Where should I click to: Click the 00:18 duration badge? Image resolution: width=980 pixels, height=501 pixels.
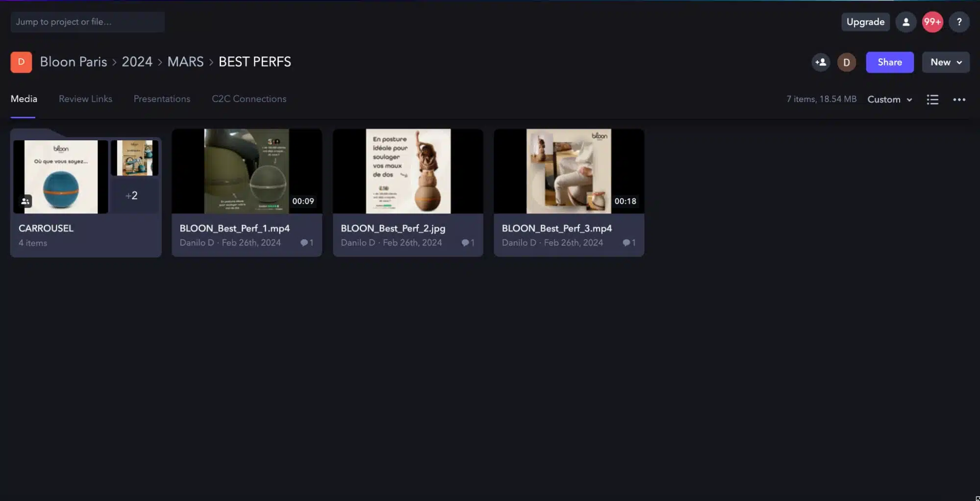pos(625,201)
